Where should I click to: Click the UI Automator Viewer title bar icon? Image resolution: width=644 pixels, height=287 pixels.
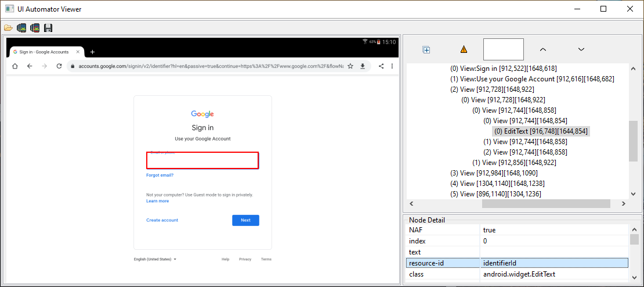pyautogui.click(x=9, y=9)
